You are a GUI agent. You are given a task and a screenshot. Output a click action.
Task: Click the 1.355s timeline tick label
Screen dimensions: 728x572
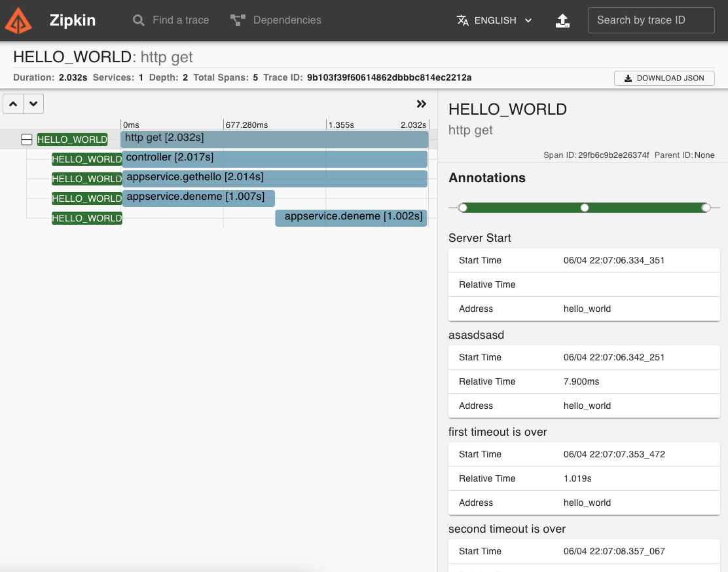coord(341,125)
